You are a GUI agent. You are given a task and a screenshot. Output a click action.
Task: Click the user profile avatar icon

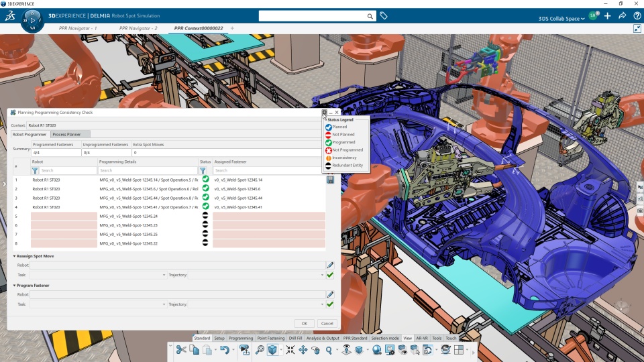click(593, 16)
